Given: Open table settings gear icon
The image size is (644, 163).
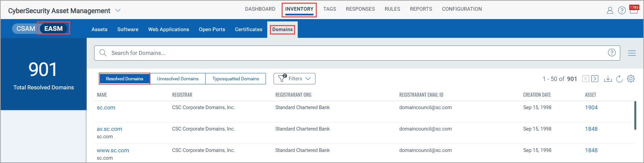Looking at the screenshot, I should click(631, 79).
